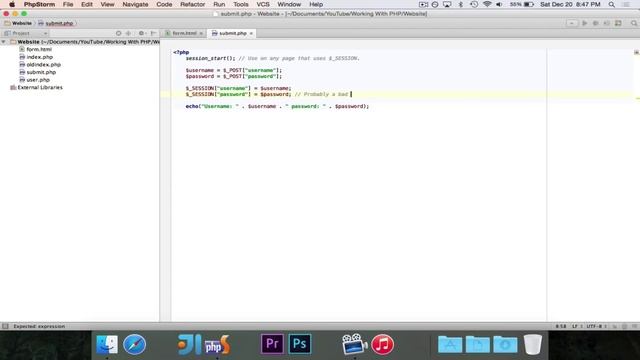
Task: Open iTunes from the Dock
Action: click(382, 344)
